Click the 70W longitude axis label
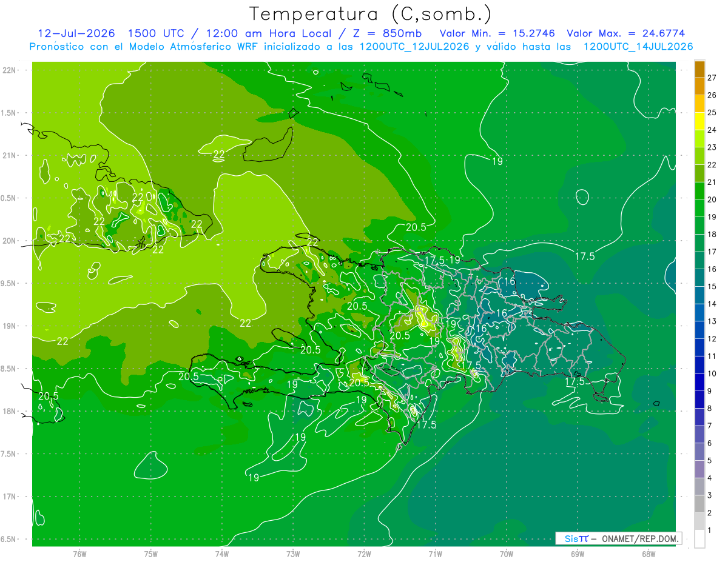The height and width of the screenshot is (562, 728). (507, 554)
